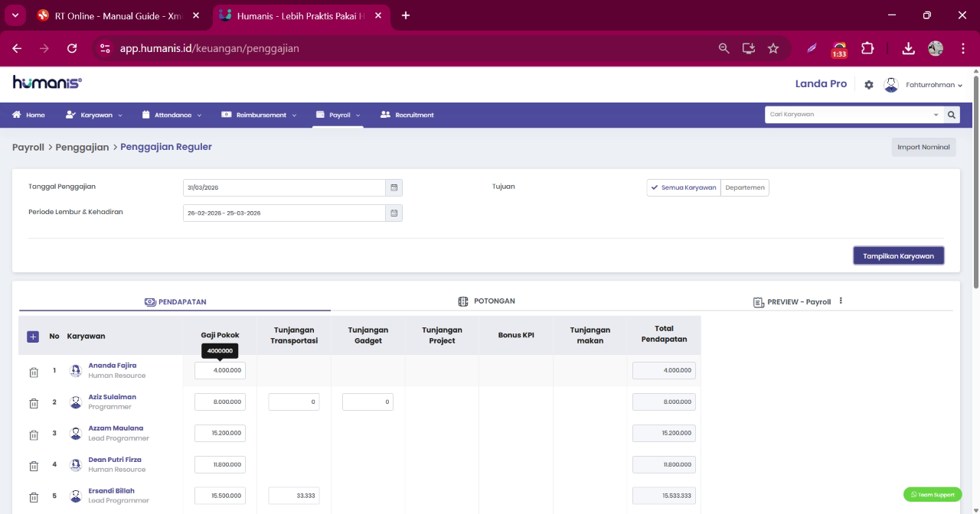
Task: Go to Home menu
Action: 29,115
